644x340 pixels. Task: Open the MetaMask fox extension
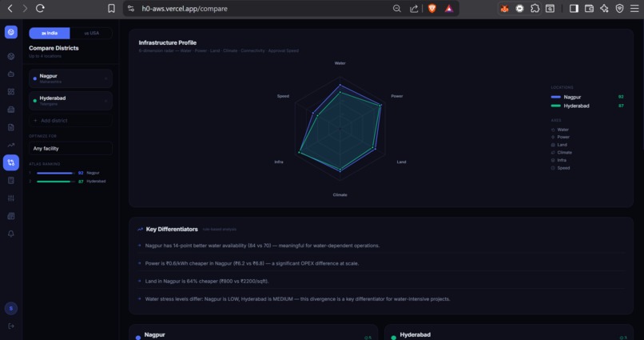(x=504, y=8)
